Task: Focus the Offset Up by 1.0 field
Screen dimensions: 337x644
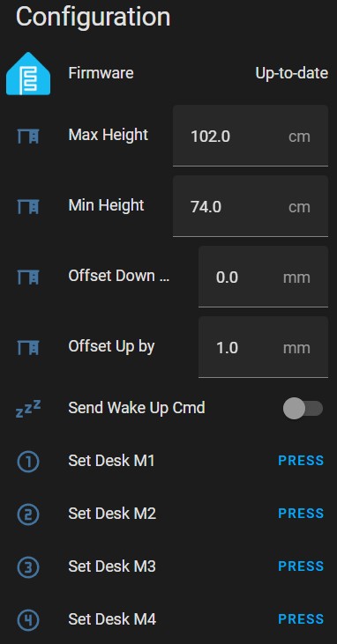Action: pyautogui.click(x=263, y=347)
